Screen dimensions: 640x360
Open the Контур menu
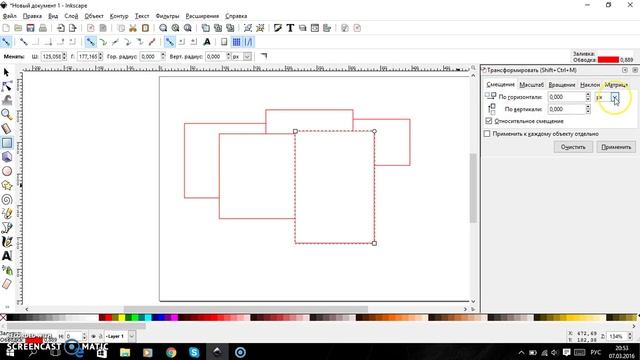tap(119, 16)
